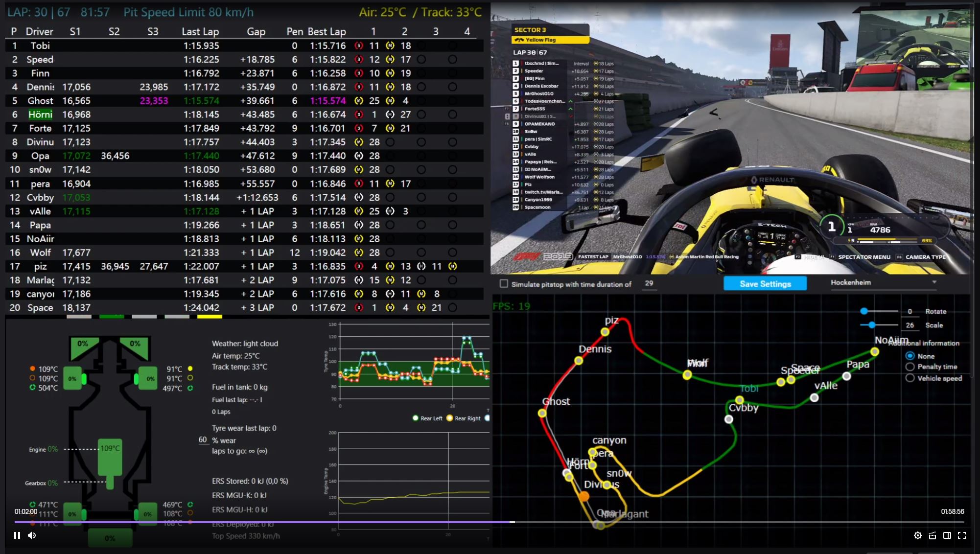Open the player settings gear
The height and width of the screenshot is (554, 980).
click(918, 535)
